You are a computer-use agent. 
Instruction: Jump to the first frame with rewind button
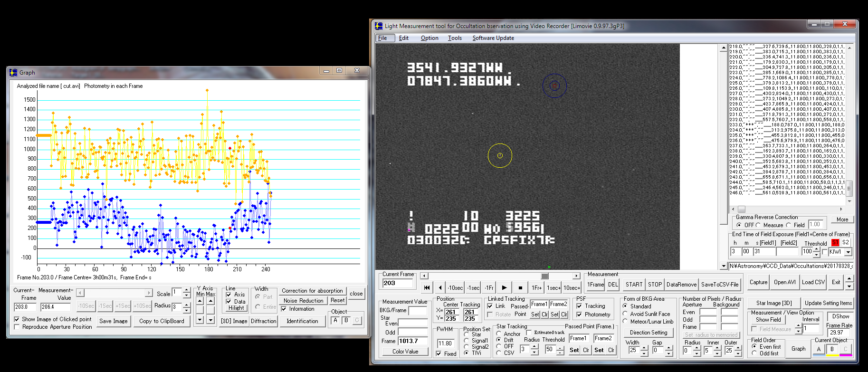426,287
